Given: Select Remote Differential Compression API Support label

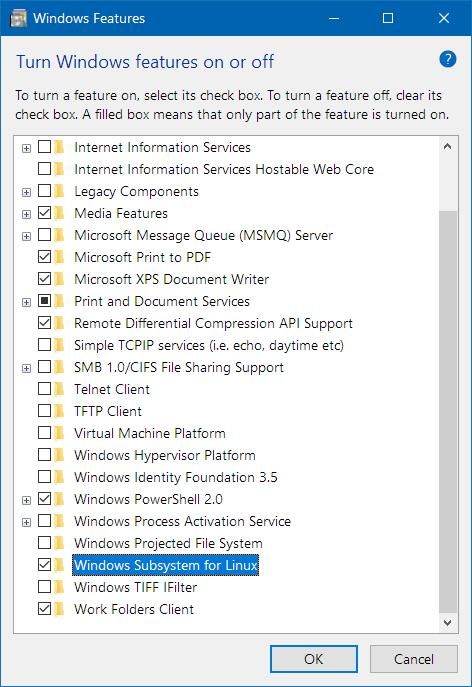Looking at the screenshot, I should click(x=213, y=323).
